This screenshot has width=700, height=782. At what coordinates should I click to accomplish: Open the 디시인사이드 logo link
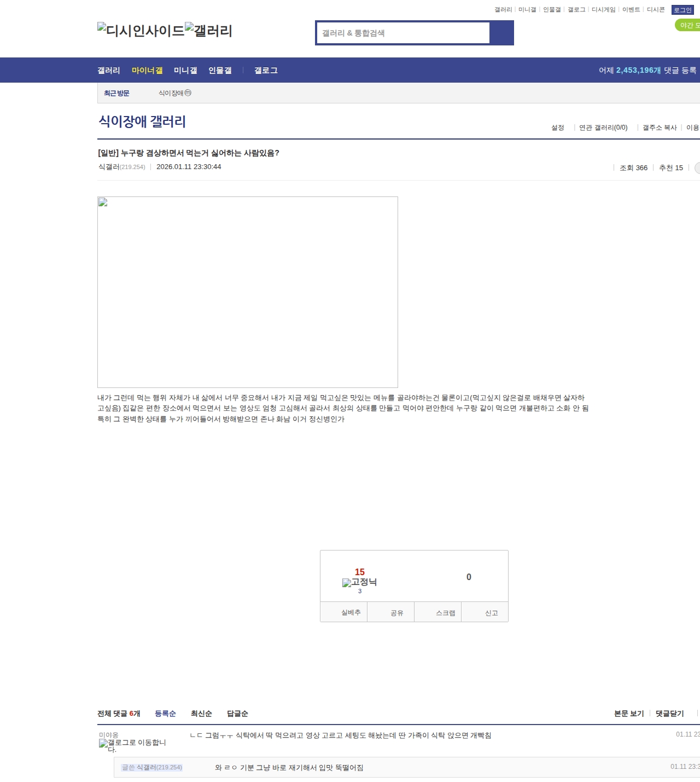point(141,31)
